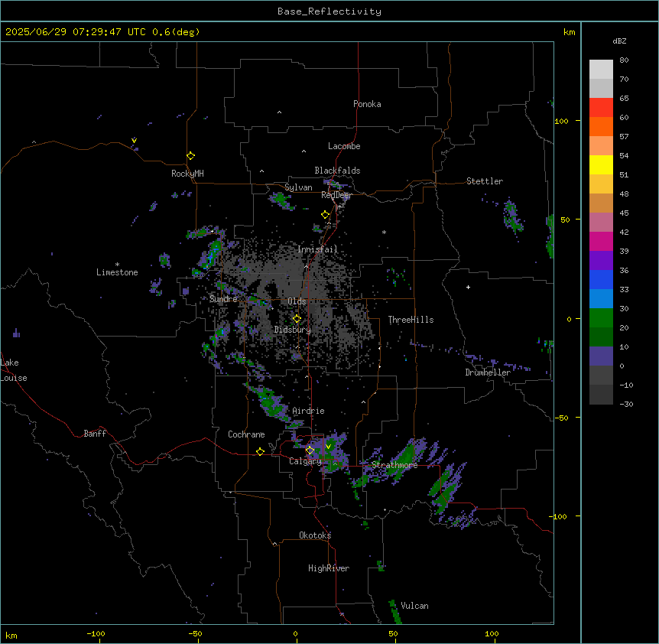Click the Sundre label
659x644 pixels.
223,299
